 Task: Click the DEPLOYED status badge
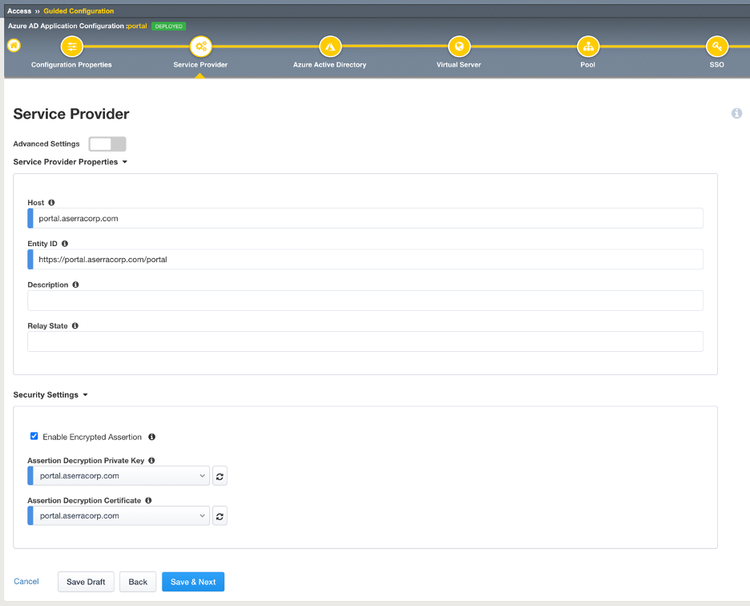pos(169,26)
